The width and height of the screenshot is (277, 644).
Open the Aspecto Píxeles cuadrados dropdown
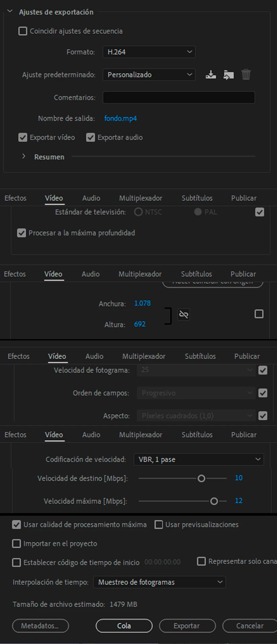click(196, 416)
